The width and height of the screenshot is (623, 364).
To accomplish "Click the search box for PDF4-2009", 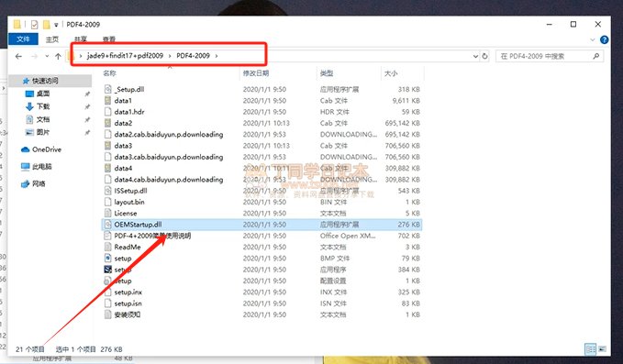I will coord(550,56).
